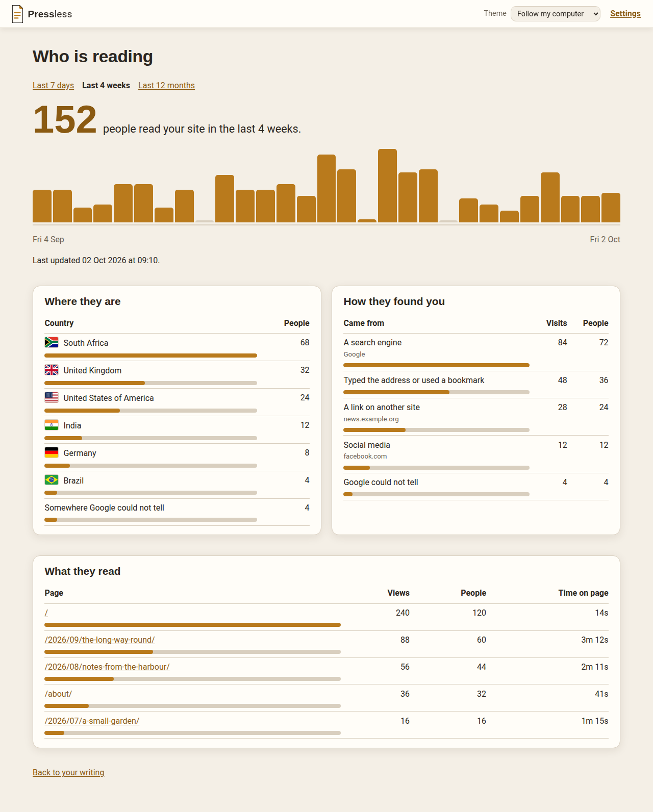Screen dimensions: 653x812
Task: Switch to Last 7 days view
Action: pos(53,85)
